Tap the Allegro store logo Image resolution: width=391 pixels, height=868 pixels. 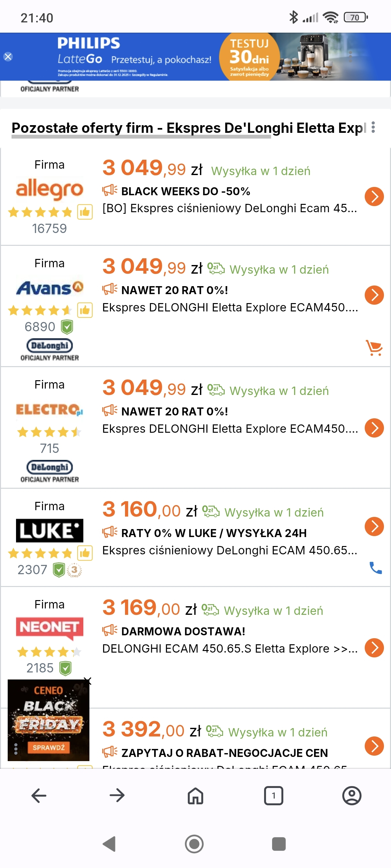pos(50,189)
